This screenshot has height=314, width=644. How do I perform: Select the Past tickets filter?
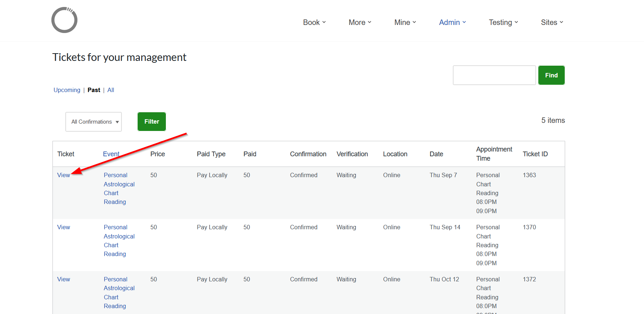point(94,90)
